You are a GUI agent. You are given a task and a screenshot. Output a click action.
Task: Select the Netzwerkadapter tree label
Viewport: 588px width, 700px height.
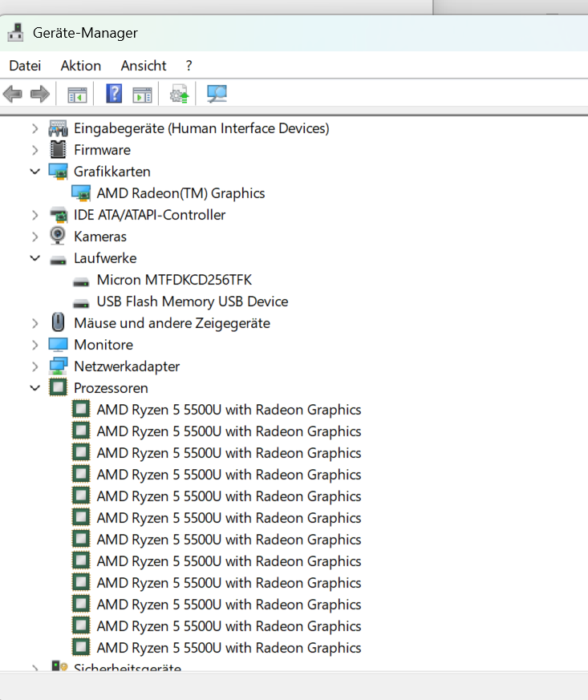pyautogui.click(x=127, y=366)
